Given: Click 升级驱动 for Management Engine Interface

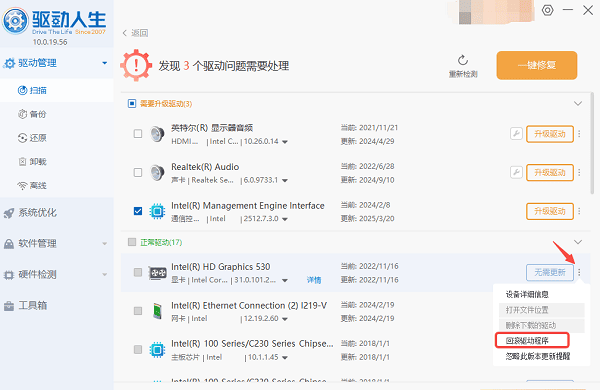Looking at the screenshot, I should [x=550, y=211].
